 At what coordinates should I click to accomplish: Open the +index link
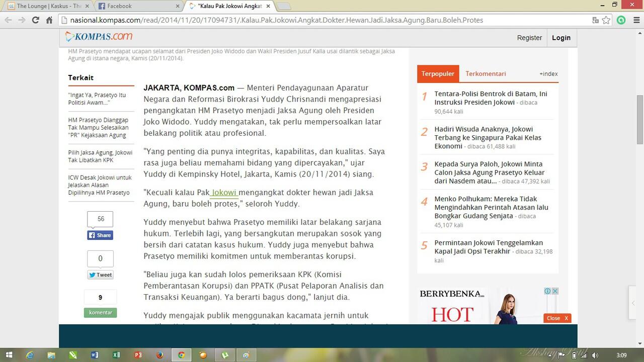[548, 74]
